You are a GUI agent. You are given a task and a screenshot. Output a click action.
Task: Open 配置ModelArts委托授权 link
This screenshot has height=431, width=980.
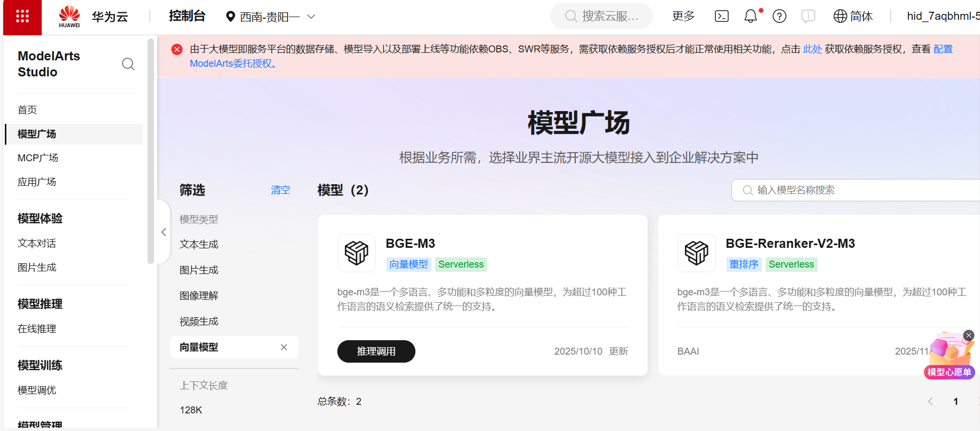pyautogui.click(x=233, y=64)
